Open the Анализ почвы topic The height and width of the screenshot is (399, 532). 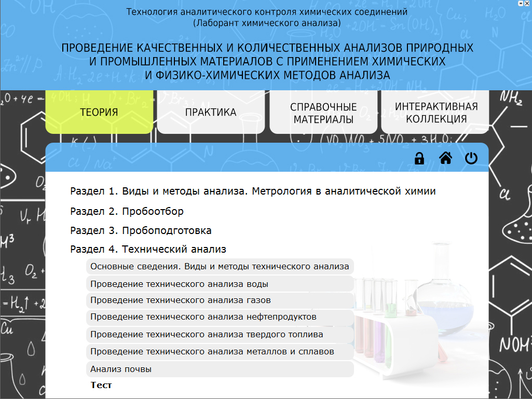pos(121,369)
